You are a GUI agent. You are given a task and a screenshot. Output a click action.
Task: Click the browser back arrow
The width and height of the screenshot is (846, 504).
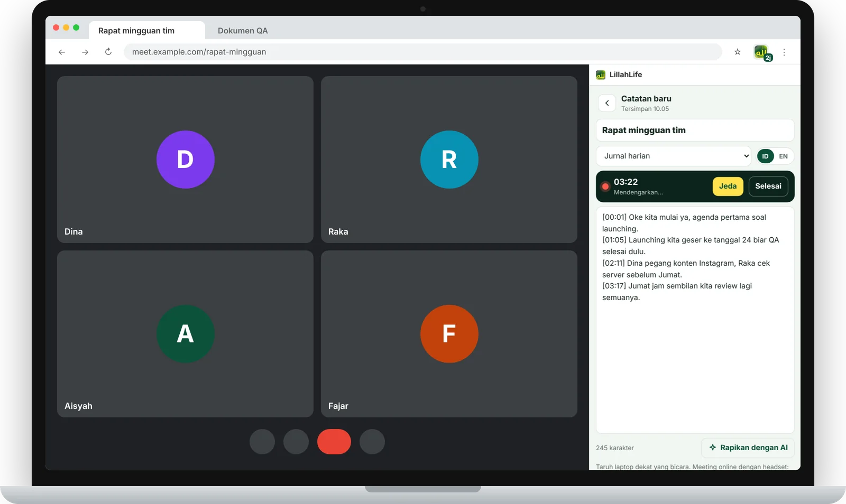pos(62,52)
